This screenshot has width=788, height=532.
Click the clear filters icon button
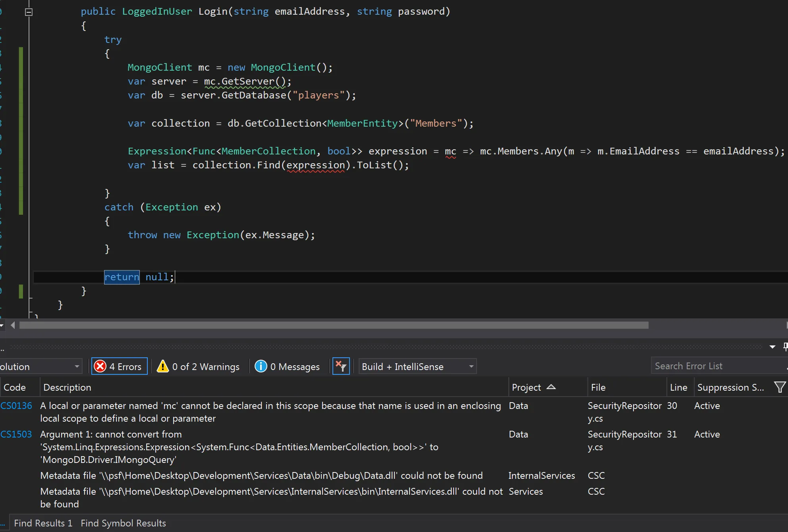(341, 366)
